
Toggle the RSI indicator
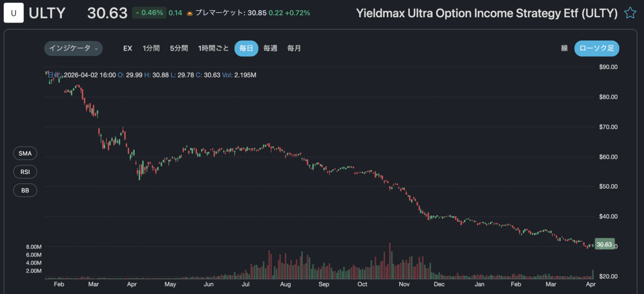point(25,172)
